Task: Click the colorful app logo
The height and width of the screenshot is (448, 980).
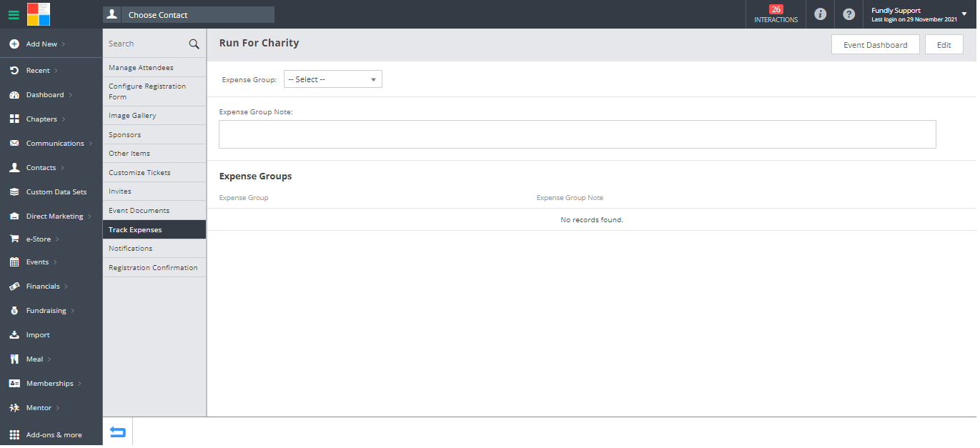Action: (39, 14)
